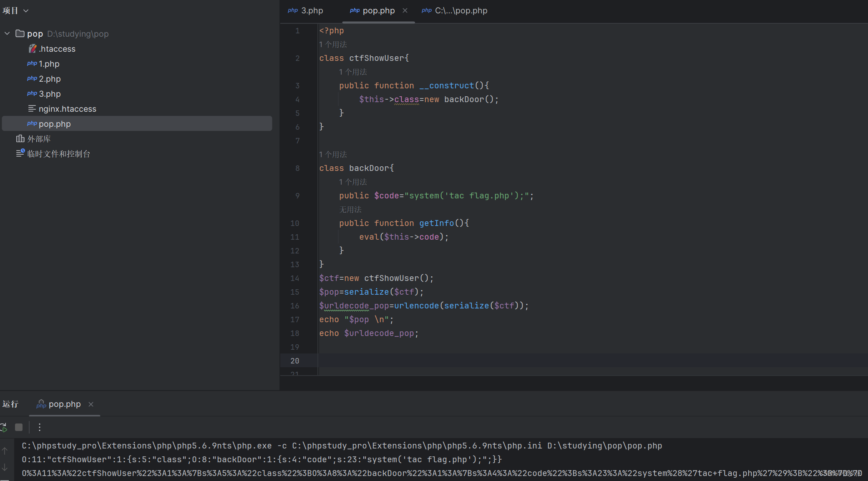The image size is (868, 481).
Task: Open 3.php in the project tree
Action: pyautogui.click(x=50, y=94)
